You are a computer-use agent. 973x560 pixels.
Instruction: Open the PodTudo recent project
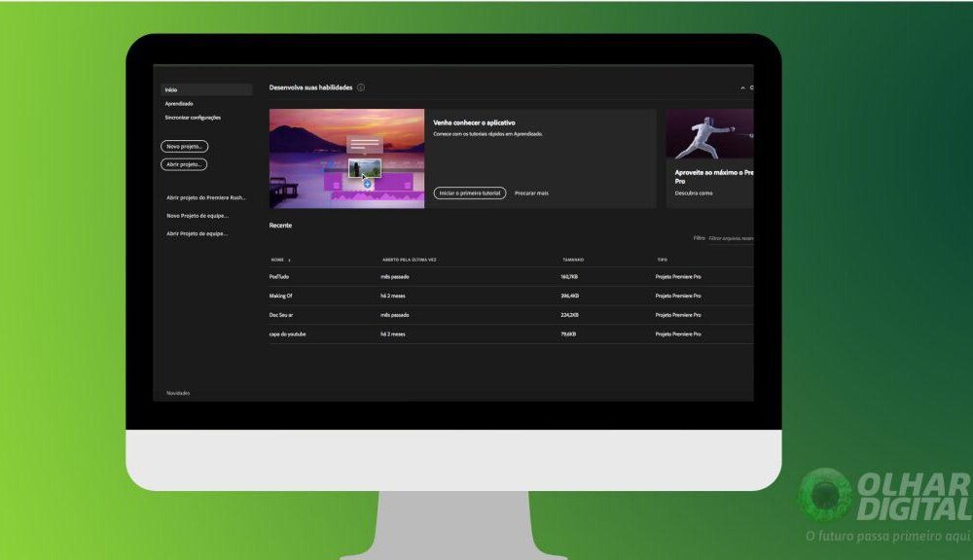[279, 277]
